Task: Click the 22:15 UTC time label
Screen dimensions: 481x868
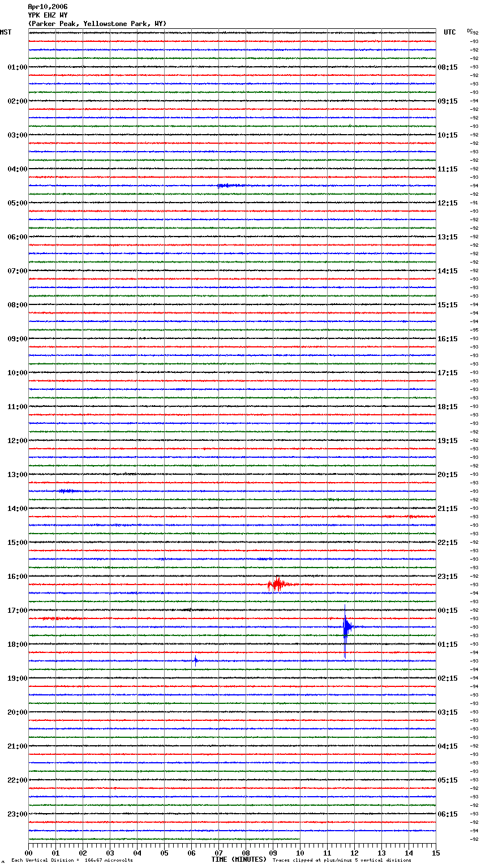Action: (x=448, y=543)
